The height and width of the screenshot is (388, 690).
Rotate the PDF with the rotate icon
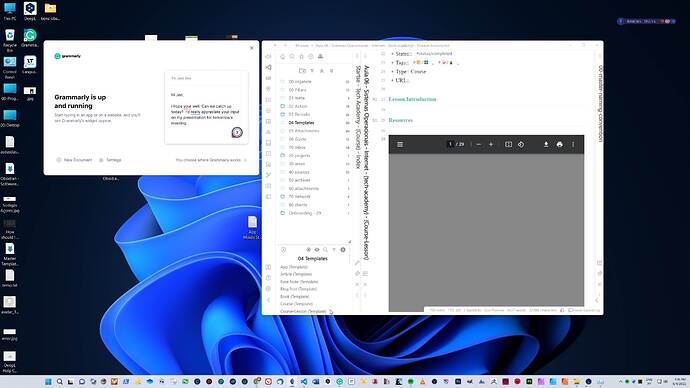point(521,144)
